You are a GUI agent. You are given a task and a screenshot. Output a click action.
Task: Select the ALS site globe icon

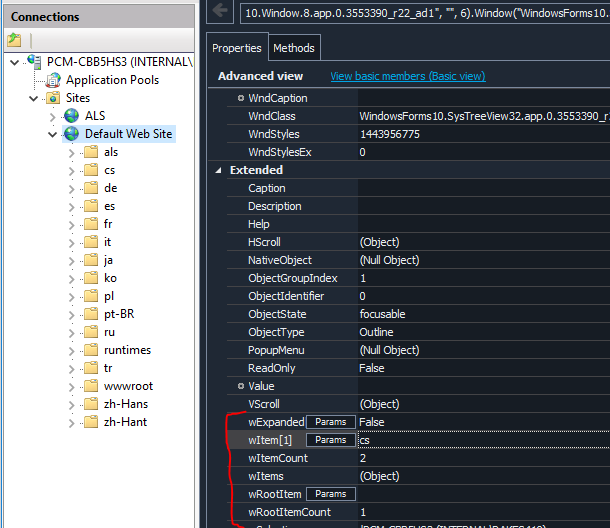coord(72,116)
